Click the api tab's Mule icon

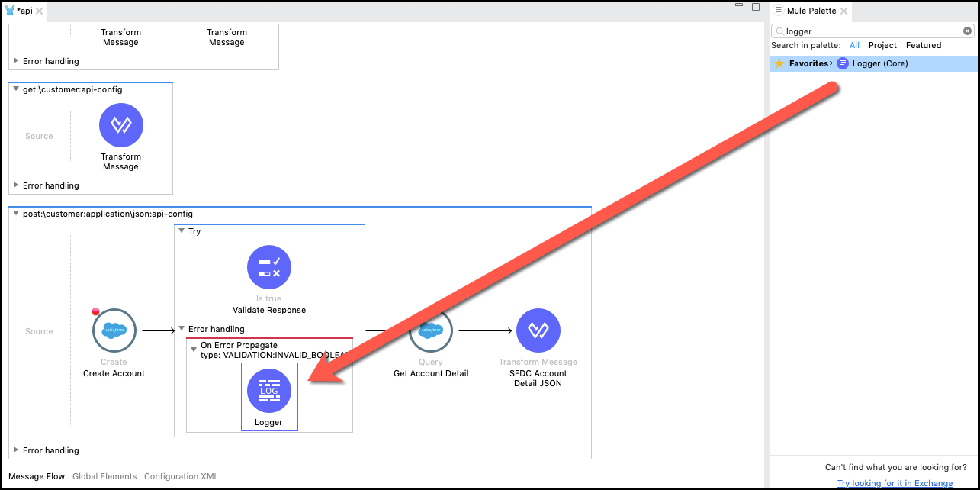pos(10,11)
